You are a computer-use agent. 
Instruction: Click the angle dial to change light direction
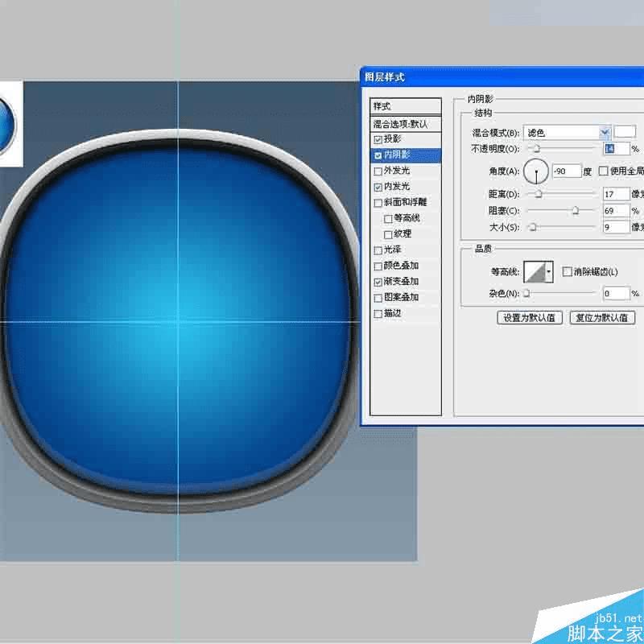coord(538,171)
